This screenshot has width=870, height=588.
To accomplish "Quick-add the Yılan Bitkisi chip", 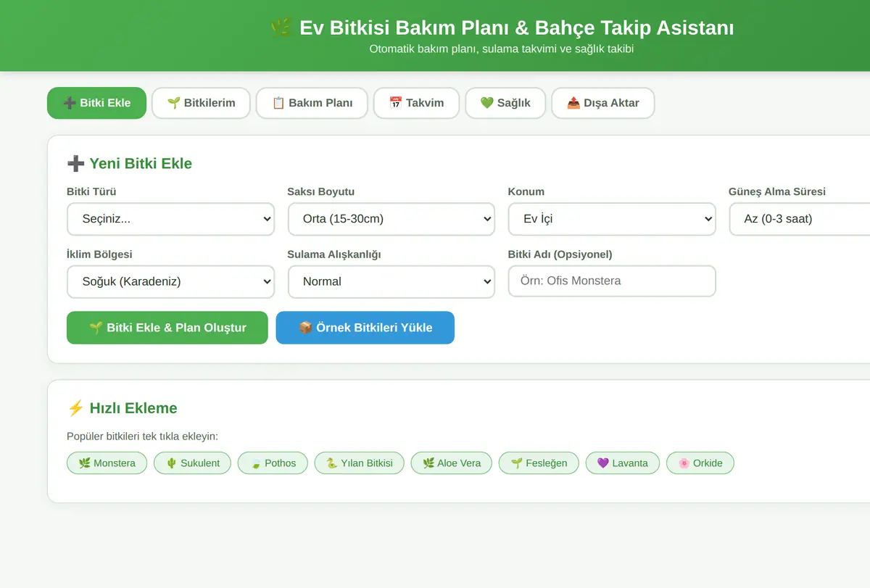I will (360, 463).
